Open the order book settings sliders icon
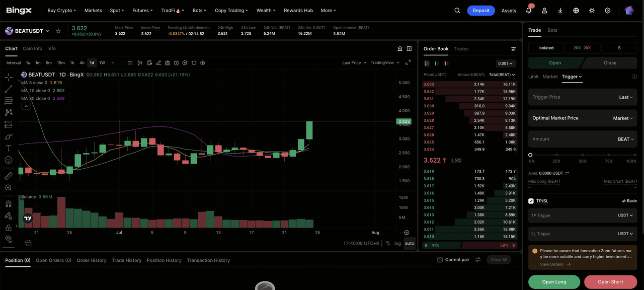The width and height of the screenshot is (644, 290). pos(513,49)
